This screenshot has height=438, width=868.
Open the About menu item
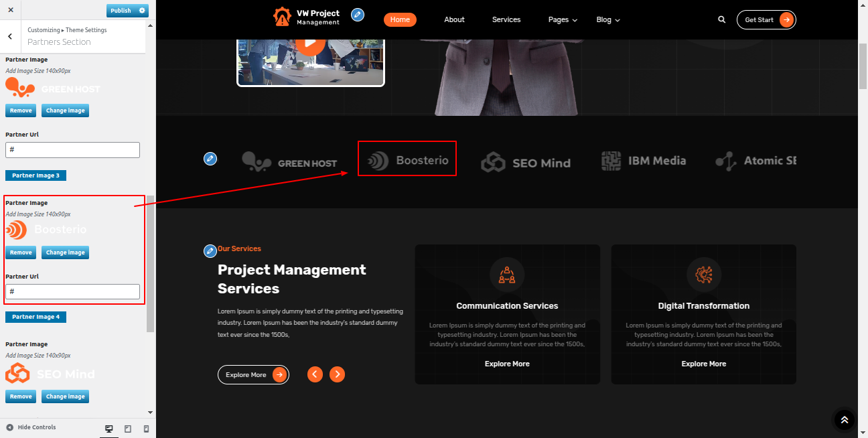click(x=454, y=20)
